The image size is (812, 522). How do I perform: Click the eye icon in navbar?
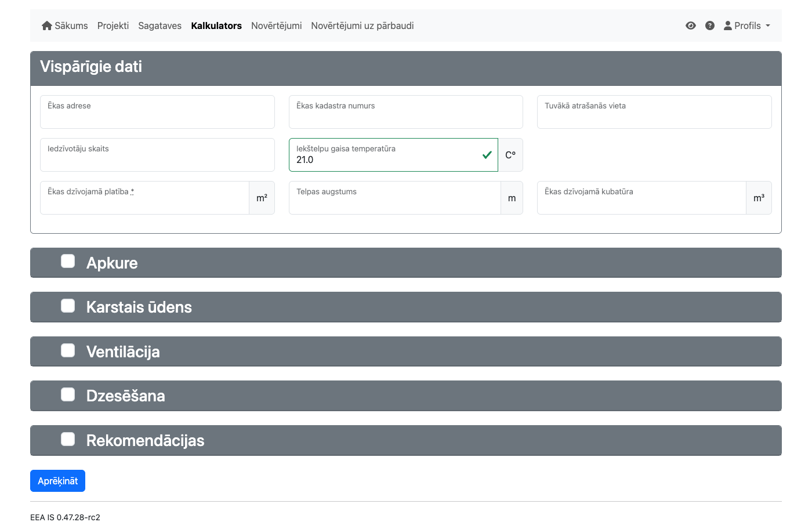[x=690, y=26]
